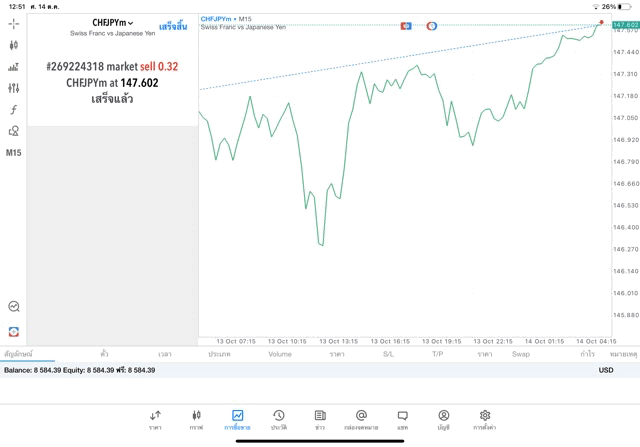Tap the blue done button (เสร็จสิ้น)

coord(173,27)
